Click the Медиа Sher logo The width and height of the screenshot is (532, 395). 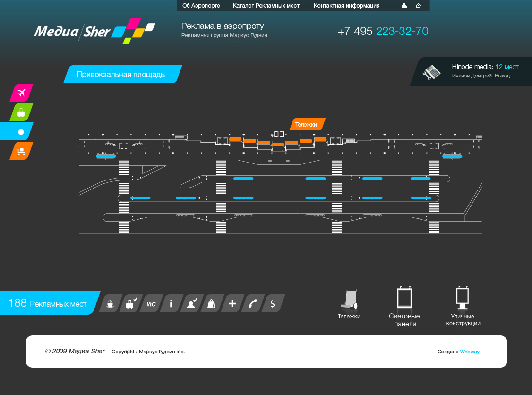(x=94, y=31)
